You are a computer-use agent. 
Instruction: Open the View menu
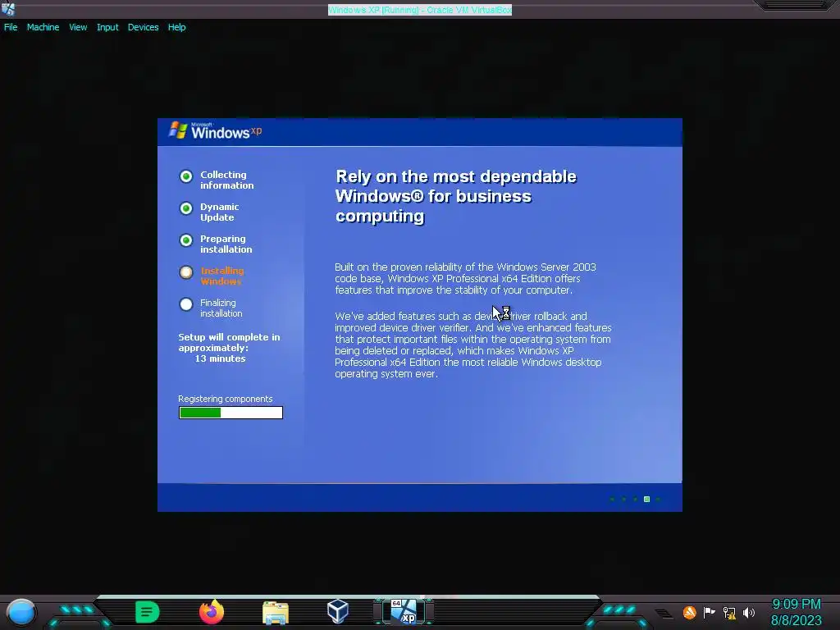click(78, 27)
